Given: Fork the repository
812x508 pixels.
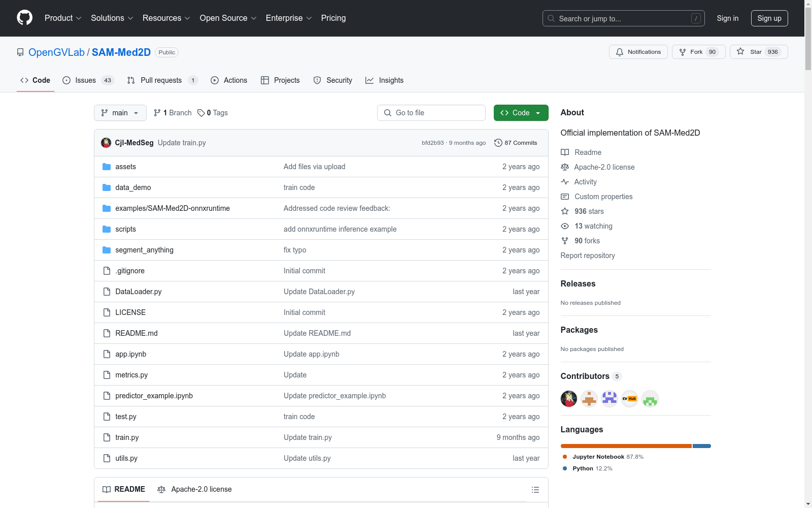Looking at the screenshot, I should click(698, 52).
